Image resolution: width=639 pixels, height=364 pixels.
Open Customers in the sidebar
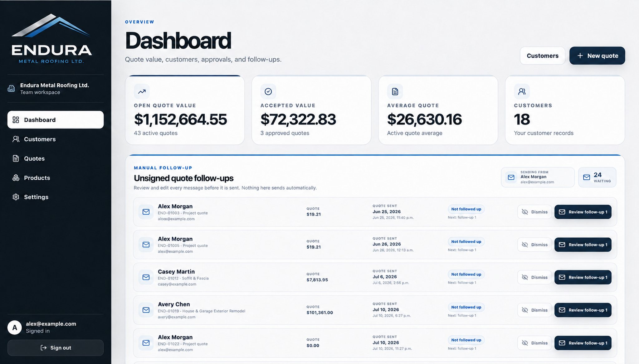pos(56,139)
